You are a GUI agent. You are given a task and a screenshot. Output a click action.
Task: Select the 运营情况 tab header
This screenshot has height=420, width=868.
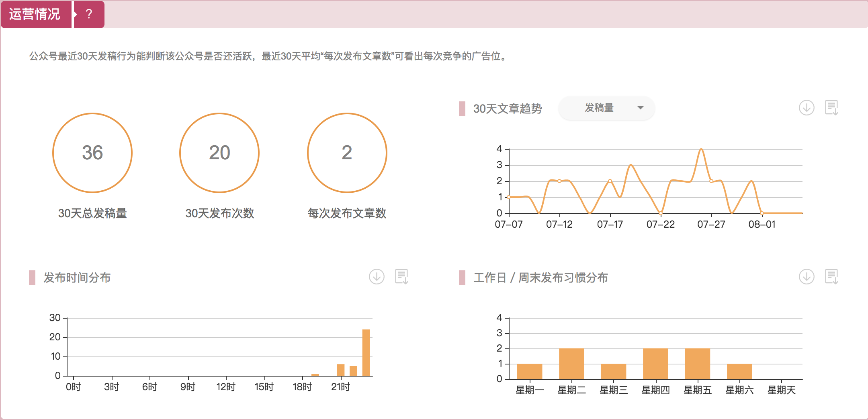[35, 14]
